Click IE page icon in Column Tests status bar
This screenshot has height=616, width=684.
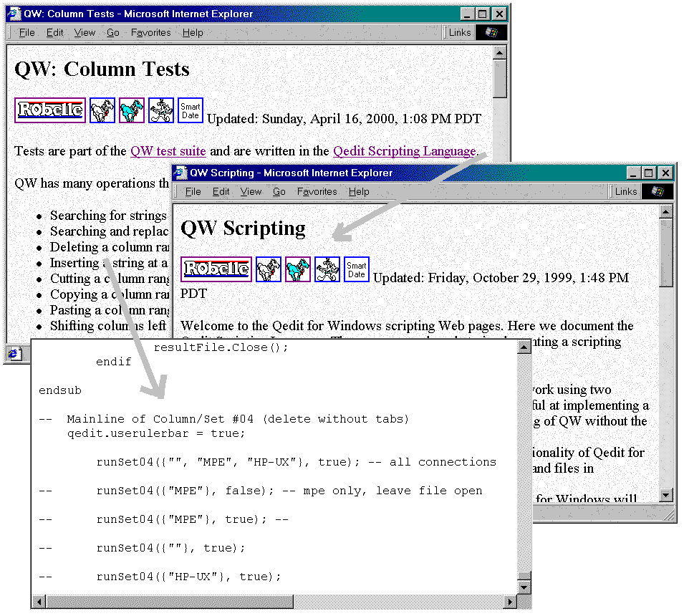(14, 353)
